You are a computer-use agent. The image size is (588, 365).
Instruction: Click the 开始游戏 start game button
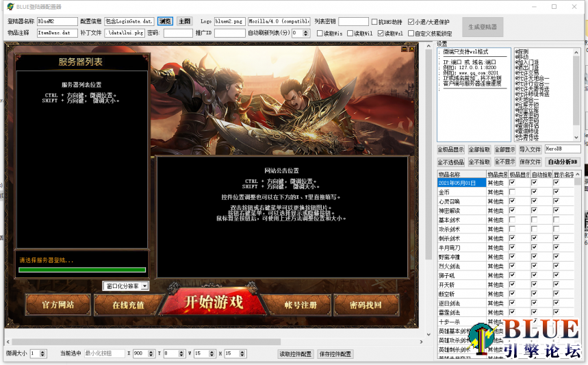pyautogui.click(x=214, y=303)
